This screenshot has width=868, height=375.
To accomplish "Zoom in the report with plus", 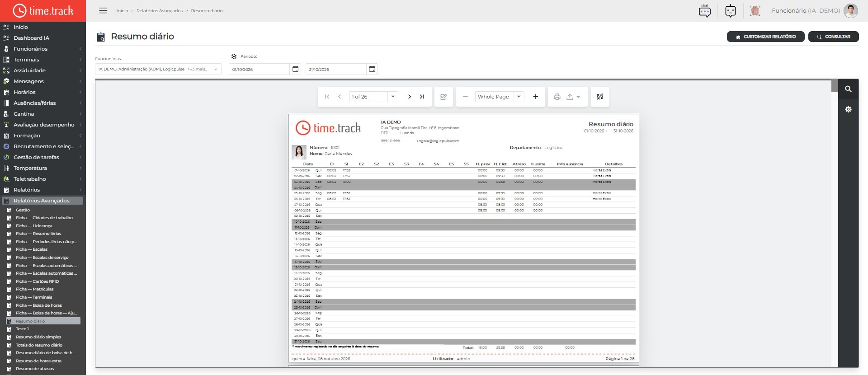I will click(535, 97).
